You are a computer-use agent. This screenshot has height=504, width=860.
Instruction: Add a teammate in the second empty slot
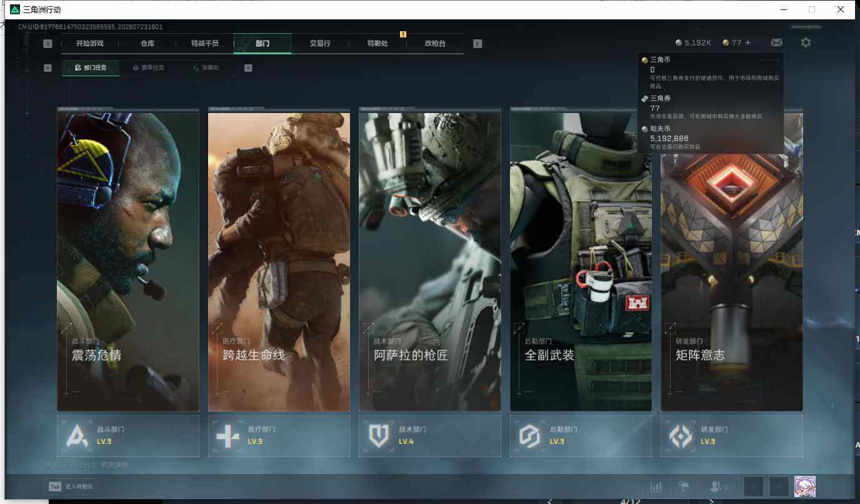[x=779, y=487]
